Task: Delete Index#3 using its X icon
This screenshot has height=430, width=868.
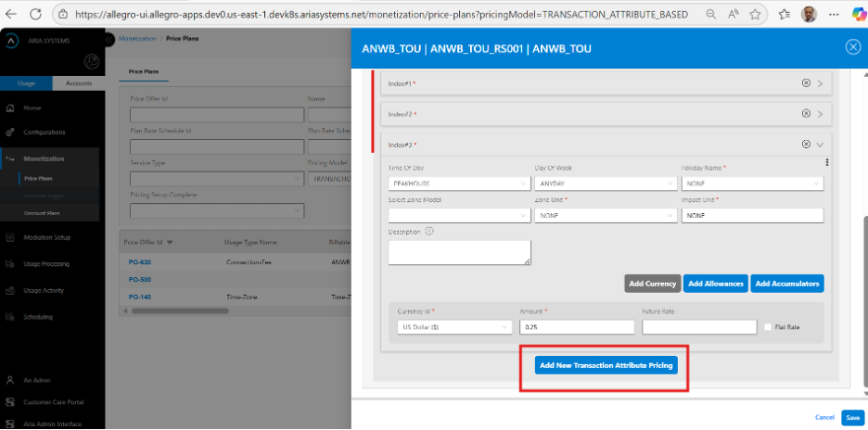Action: point(806,145)
